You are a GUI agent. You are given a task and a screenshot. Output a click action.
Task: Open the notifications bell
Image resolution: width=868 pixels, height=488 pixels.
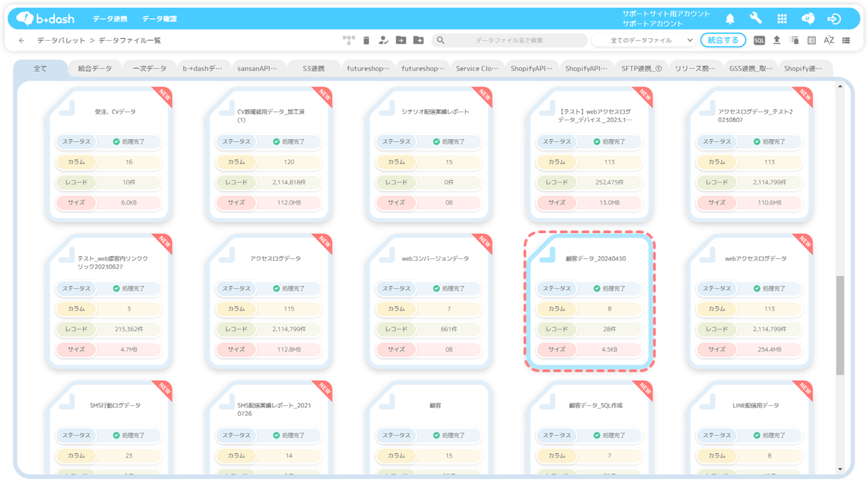click(730, 19)
